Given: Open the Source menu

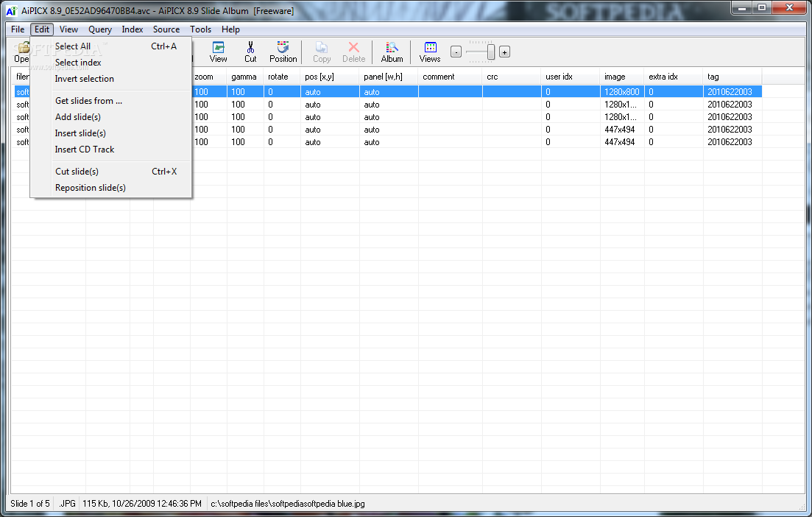Looking at the screenshot, I should (166, 29).
